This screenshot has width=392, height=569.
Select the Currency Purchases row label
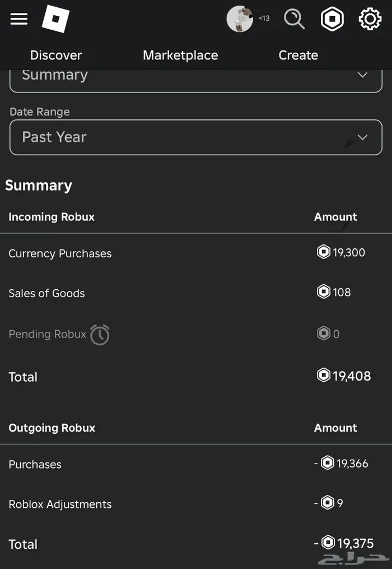coord(60,253)
